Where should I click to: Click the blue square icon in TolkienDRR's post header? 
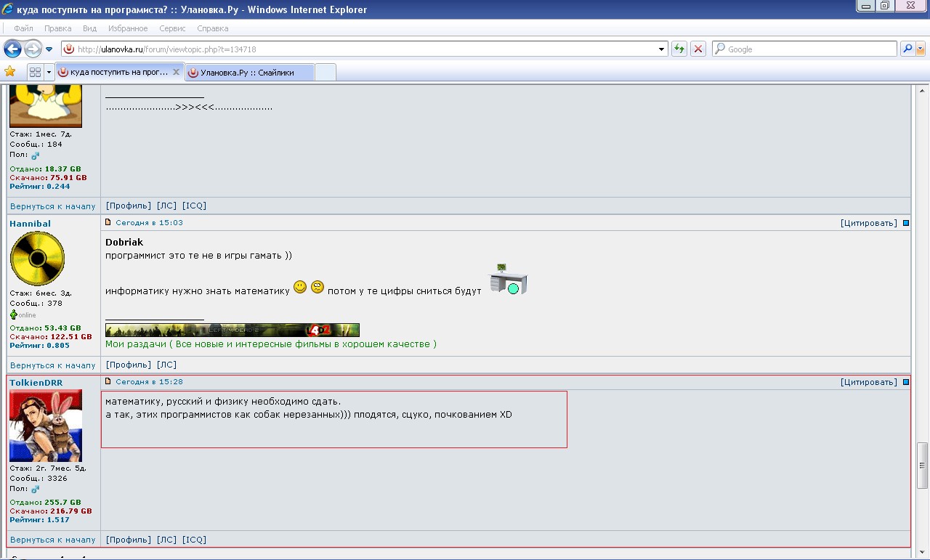[906, 382]
